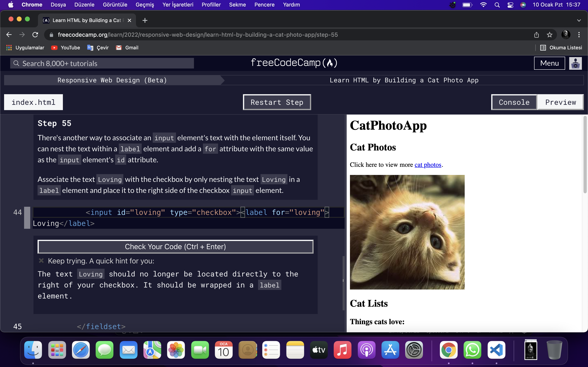The height and width of the screenshot is (367, 588).
Task: Open the tab search chevron
Action: click(579, 20)
